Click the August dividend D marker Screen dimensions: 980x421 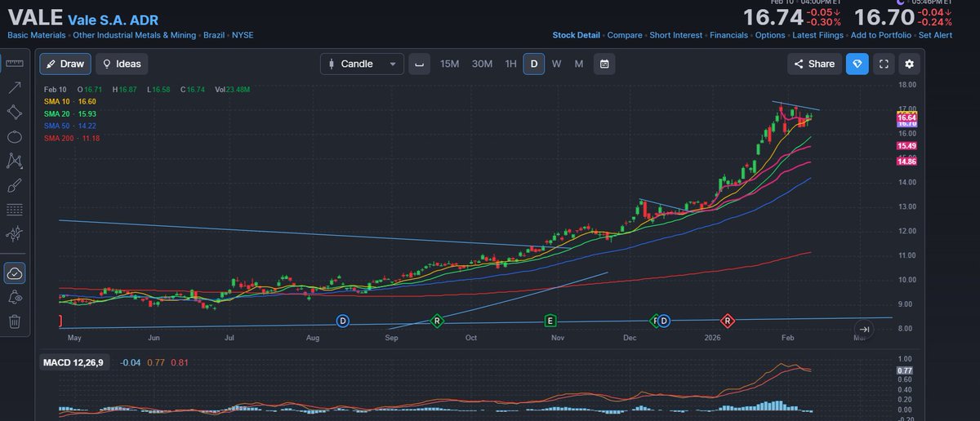(x=342, y=321)
